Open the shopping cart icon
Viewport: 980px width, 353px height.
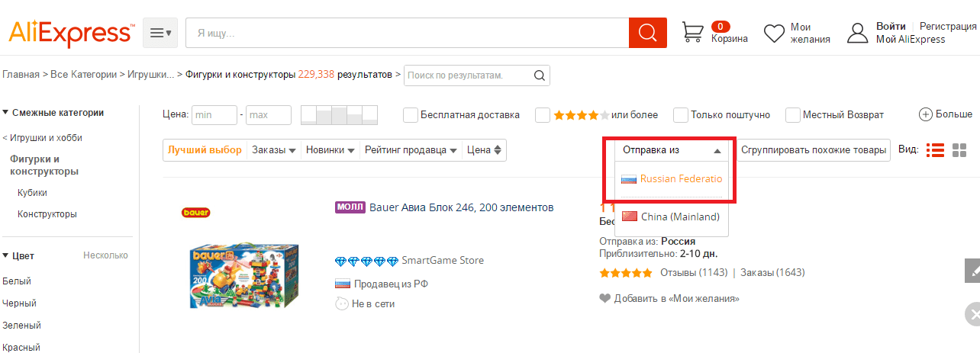pyautogui.click(x=692, y=33)
